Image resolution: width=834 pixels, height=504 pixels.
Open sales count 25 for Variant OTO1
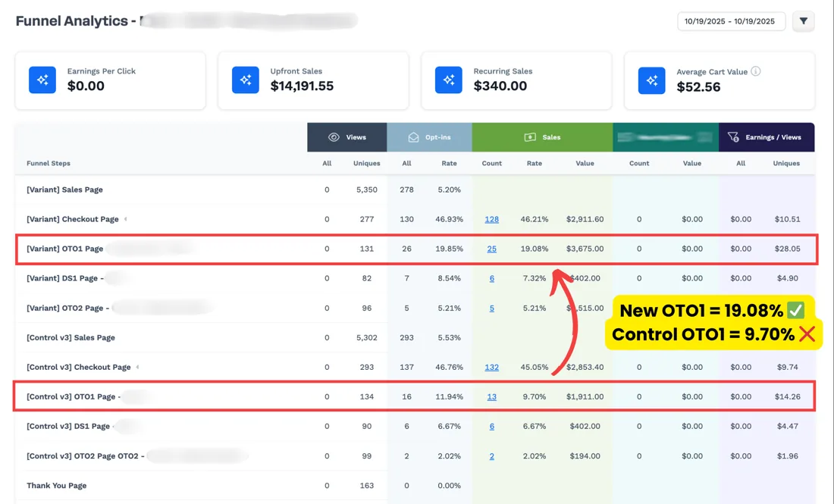tap(491, 249)
